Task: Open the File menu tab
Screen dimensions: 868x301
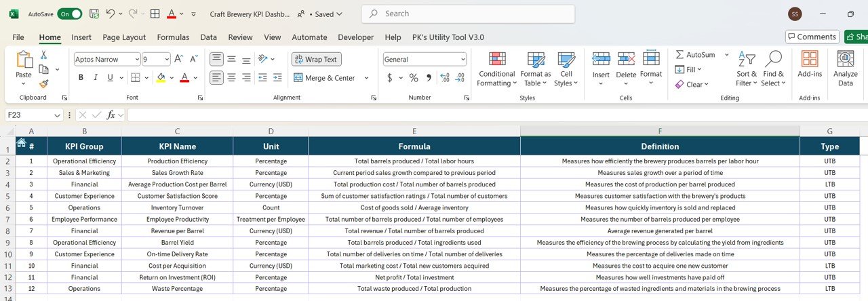Action: tap(18, 37)
